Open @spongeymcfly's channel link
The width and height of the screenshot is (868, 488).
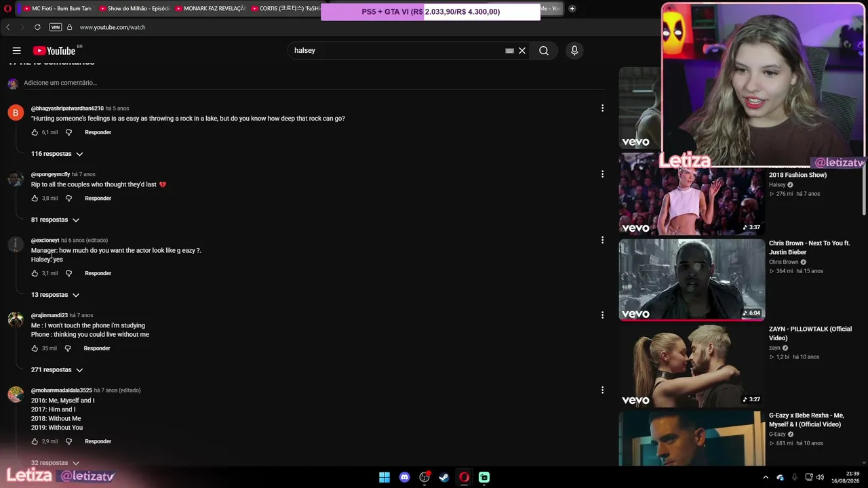click(x=50, y=175)
